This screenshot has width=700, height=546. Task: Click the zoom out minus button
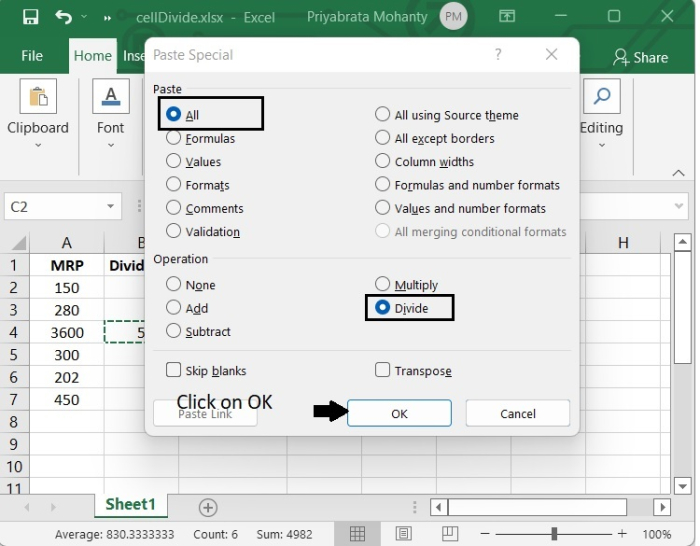coord(485,534)
